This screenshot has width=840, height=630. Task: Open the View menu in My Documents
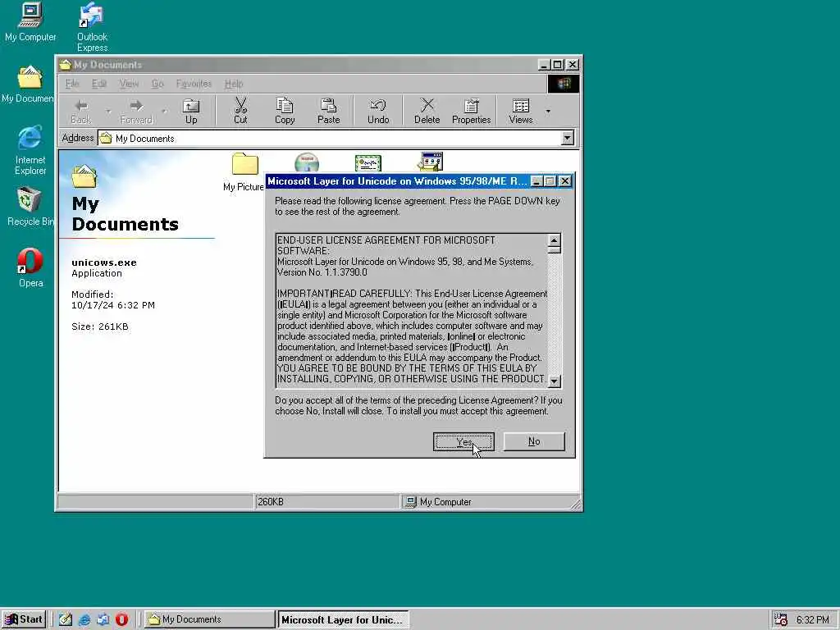[x=129, y=84]
